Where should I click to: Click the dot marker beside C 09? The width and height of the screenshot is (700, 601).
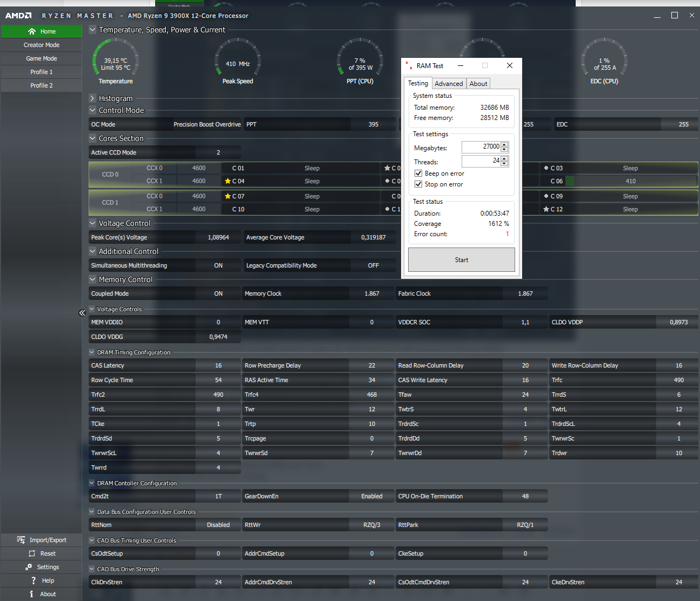[x=546, y=196]
